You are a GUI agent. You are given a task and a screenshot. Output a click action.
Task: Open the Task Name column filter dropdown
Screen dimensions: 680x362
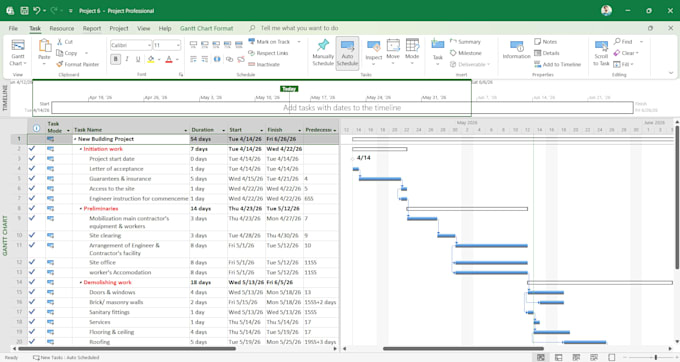click(x=186, y=130)
